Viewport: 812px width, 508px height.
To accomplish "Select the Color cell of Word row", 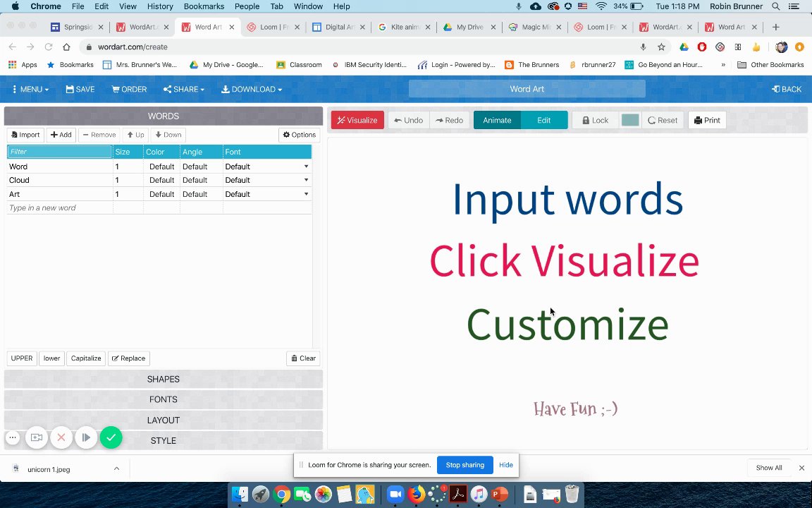I will tap(161, 167).
